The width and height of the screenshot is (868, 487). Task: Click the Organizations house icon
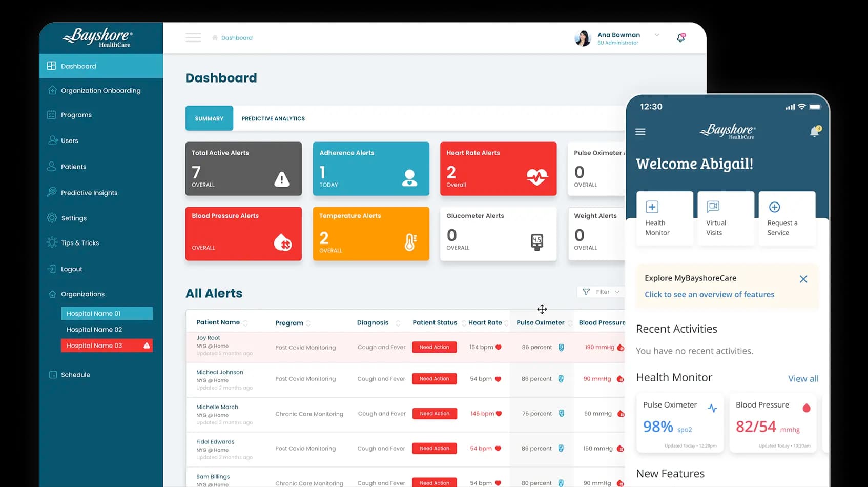coord(52,294)
